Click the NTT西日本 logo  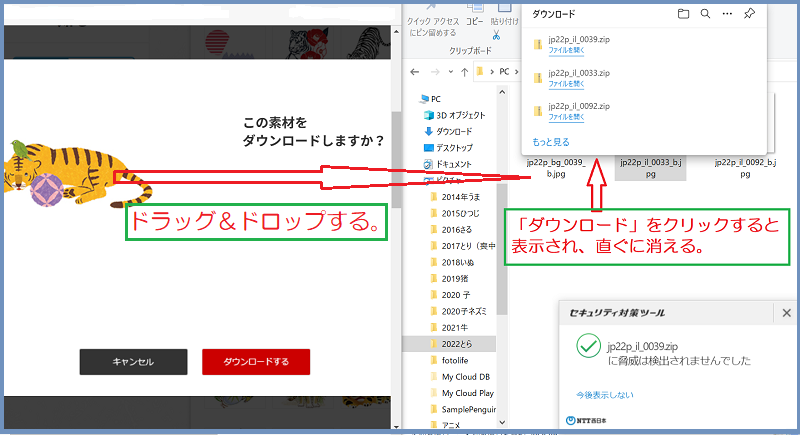[586, 420]
